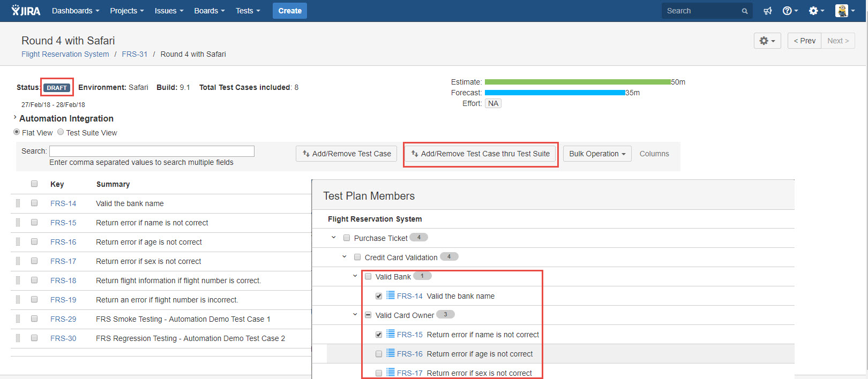Click drag handle for FRS-15 row

(18, 223)
